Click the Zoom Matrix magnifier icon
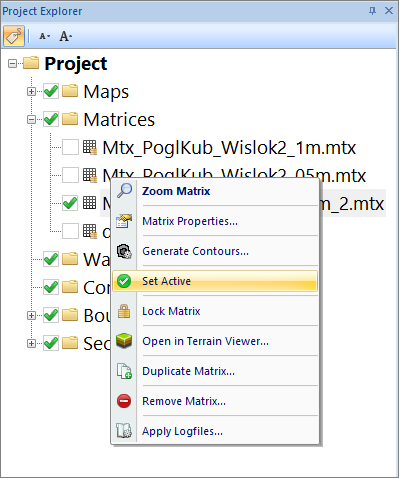This screenshot has width=399, height=478. [x=124, y=191]
